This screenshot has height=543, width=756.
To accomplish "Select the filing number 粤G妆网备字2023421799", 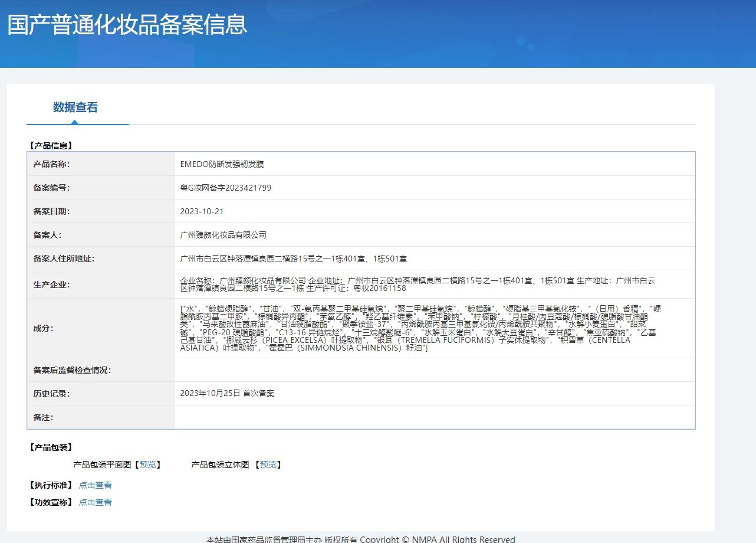I will point(227,187).
